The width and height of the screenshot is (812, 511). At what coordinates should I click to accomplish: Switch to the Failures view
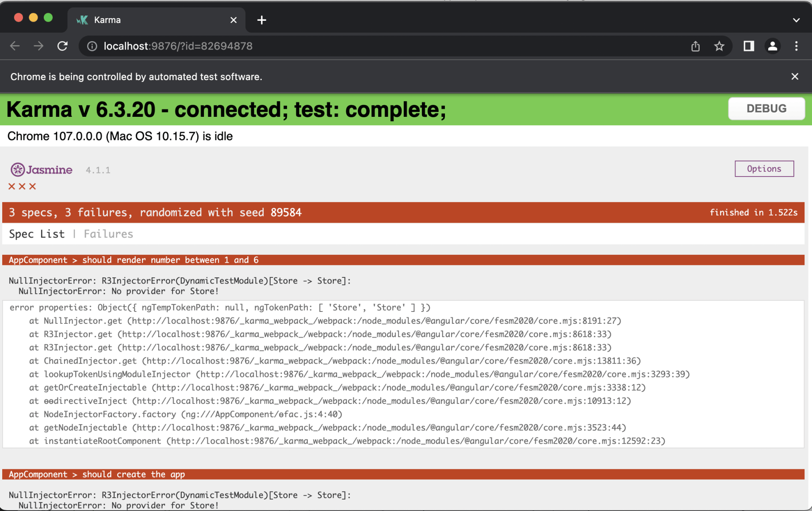[x=108, y=234]
